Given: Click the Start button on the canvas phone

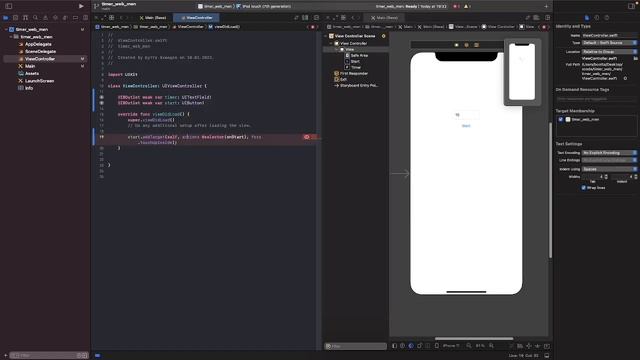Looking at the screenshot, I should click(x=466, y=126).
